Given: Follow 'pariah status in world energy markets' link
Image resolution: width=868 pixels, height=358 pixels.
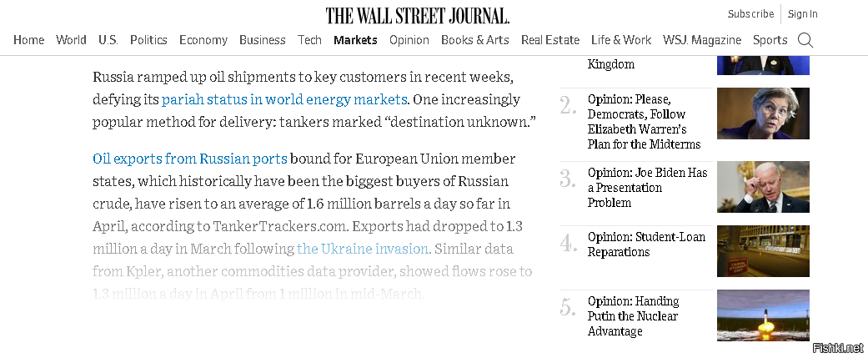Looking at the screenshot, I should (284, 99).
